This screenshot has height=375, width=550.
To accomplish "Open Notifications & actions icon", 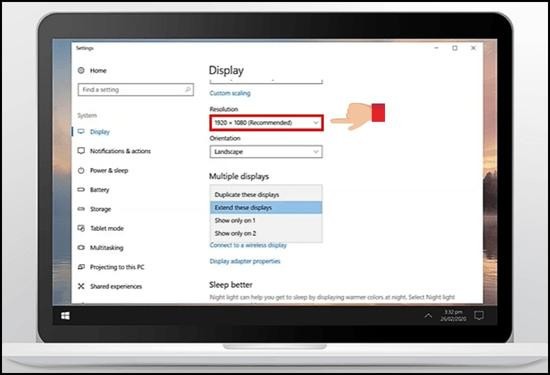I will (x=81, y=151).
